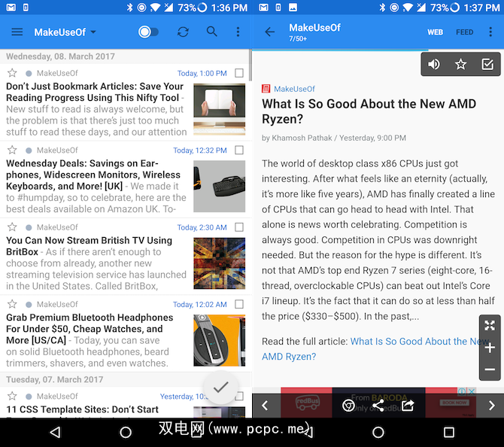
Task: Start text-to-speech with speaker icon
Action: 433,64
